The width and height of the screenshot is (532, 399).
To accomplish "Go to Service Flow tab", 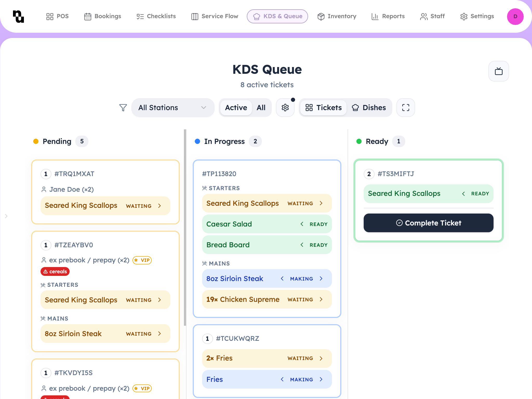I will tap(215, 16).
